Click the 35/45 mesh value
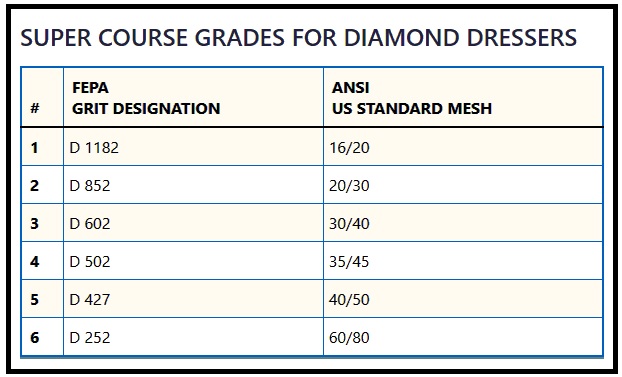This screenshot has height=377, width=622. click(349, 262)
